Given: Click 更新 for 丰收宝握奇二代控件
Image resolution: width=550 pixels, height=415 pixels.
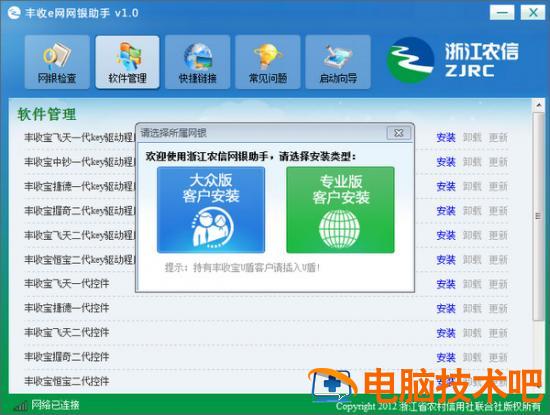Looking at the screenshot, I should point(498,357).
